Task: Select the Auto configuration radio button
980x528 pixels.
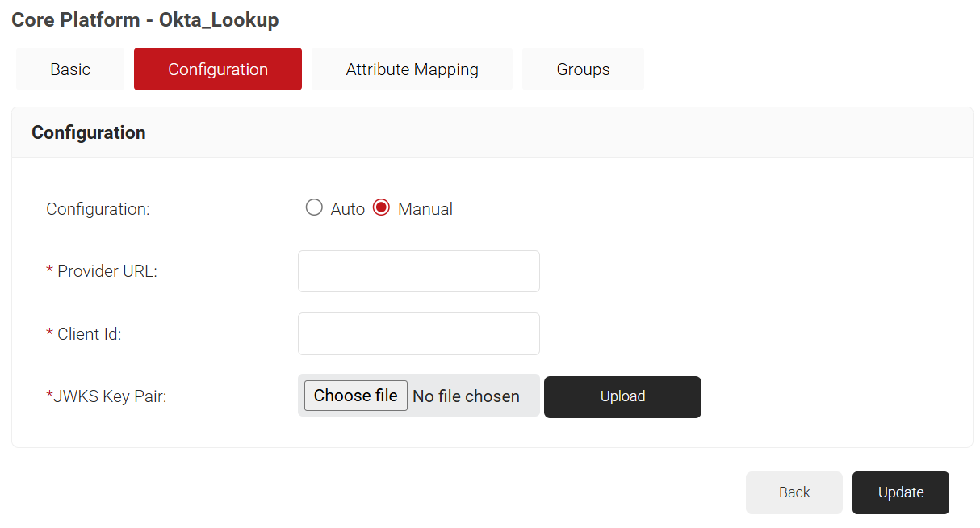Action: (x=314, y=208)
